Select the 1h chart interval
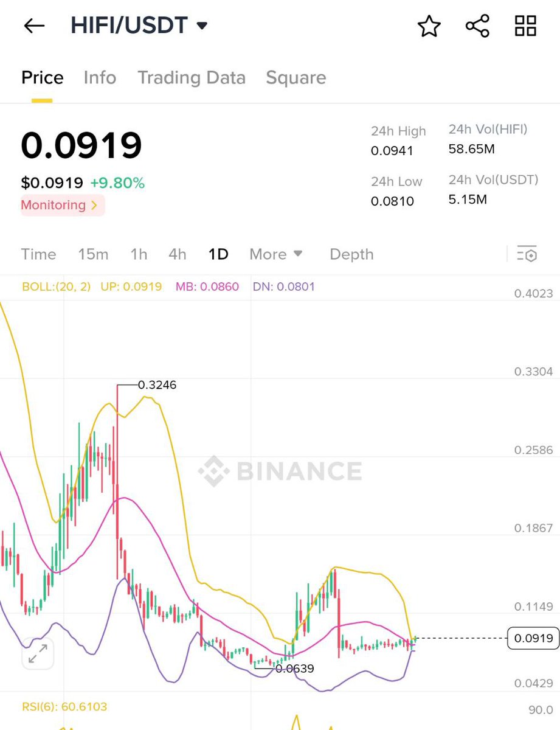 coord(139,254)
